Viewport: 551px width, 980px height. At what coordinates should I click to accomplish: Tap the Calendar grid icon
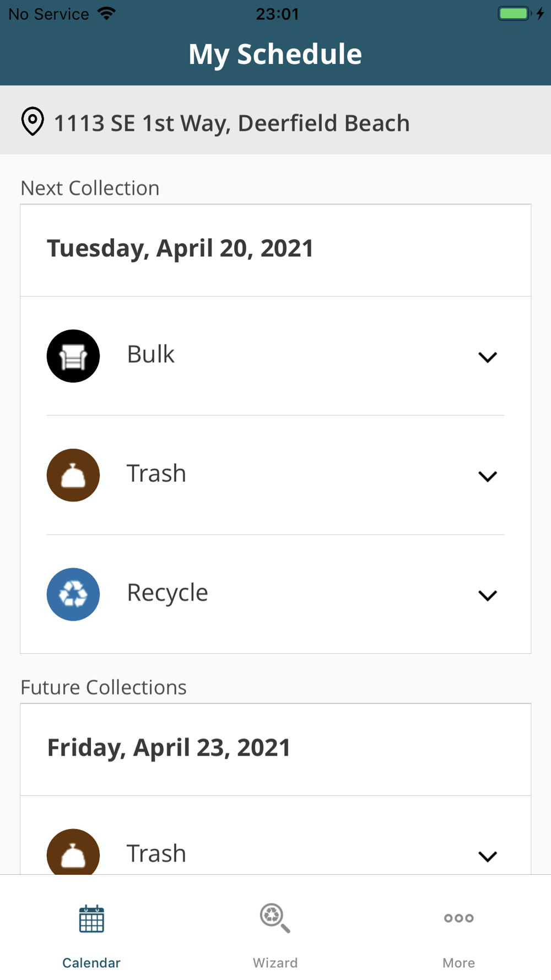click(91, 919)
